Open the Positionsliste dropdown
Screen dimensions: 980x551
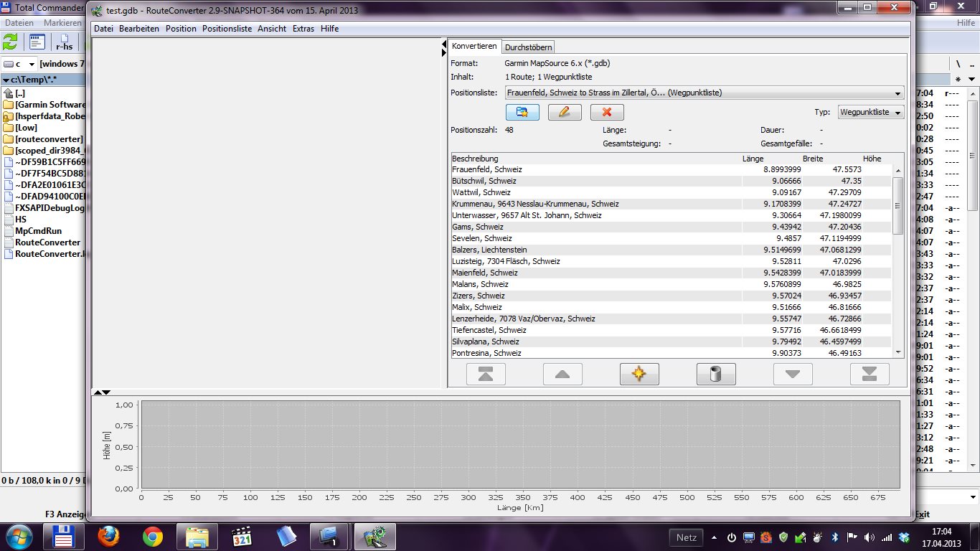(x=897, y=93)
